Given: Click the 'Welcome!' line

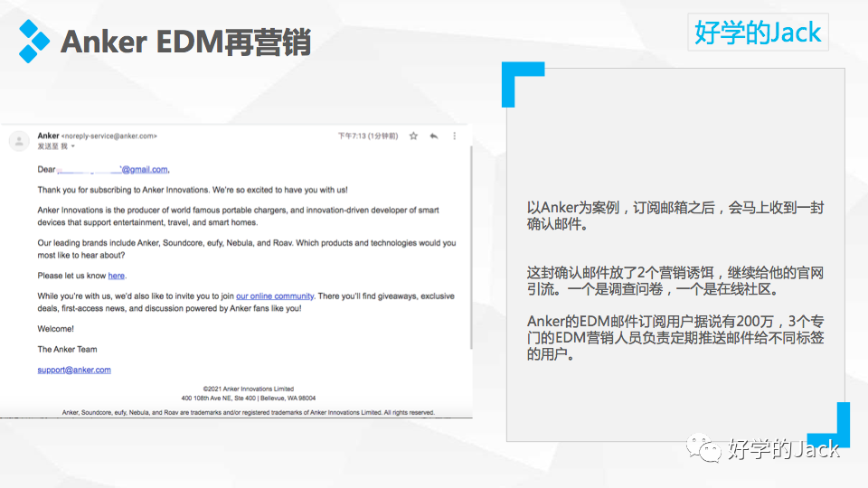Looking at the screenshot, I should [55, 329].
